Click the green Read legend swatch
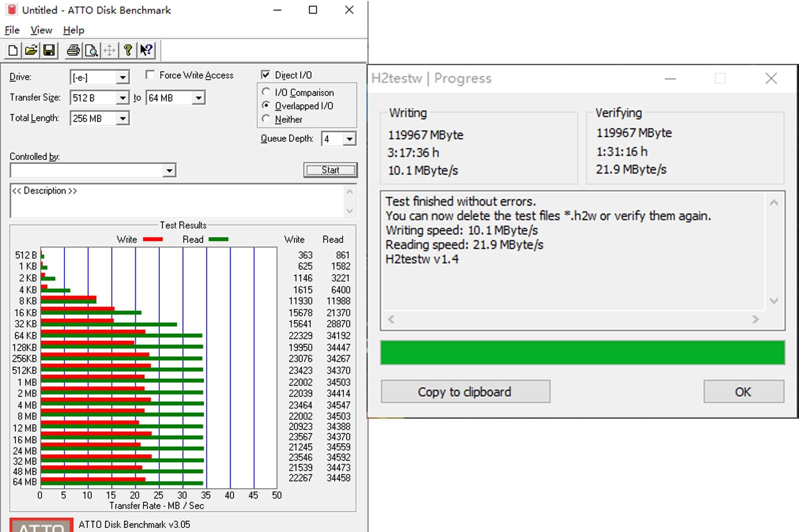 (x=218, y=240)
